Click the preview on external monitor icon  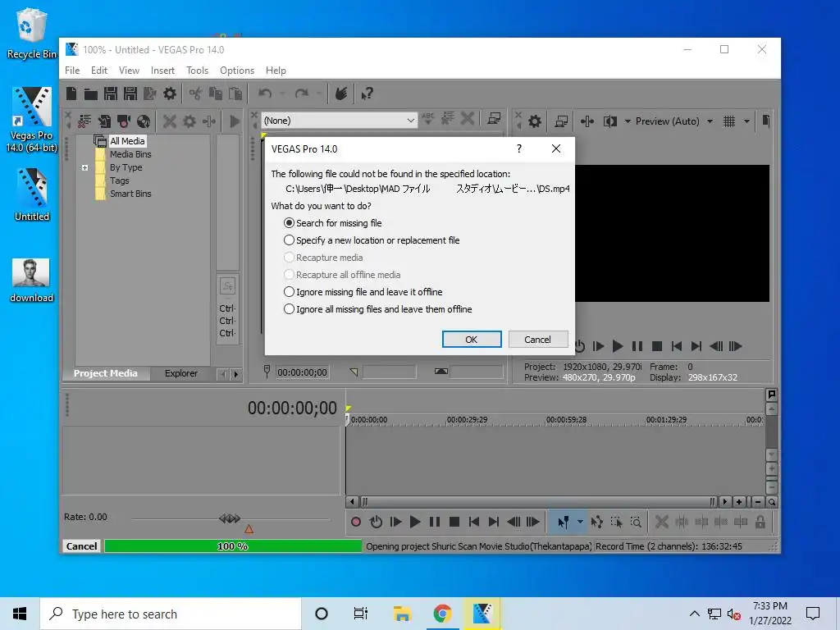[561, 121]
